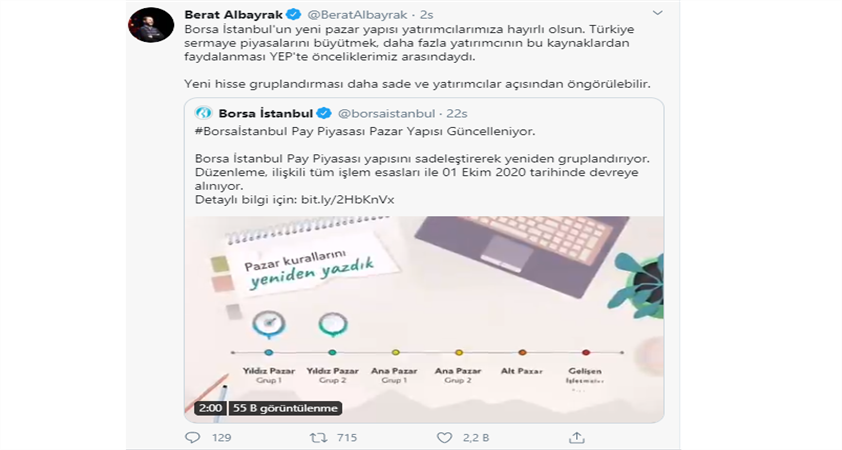Click the #Borsaİstanbul hashtag
This screenshot has height=450, width=842.
click(241, 131)
